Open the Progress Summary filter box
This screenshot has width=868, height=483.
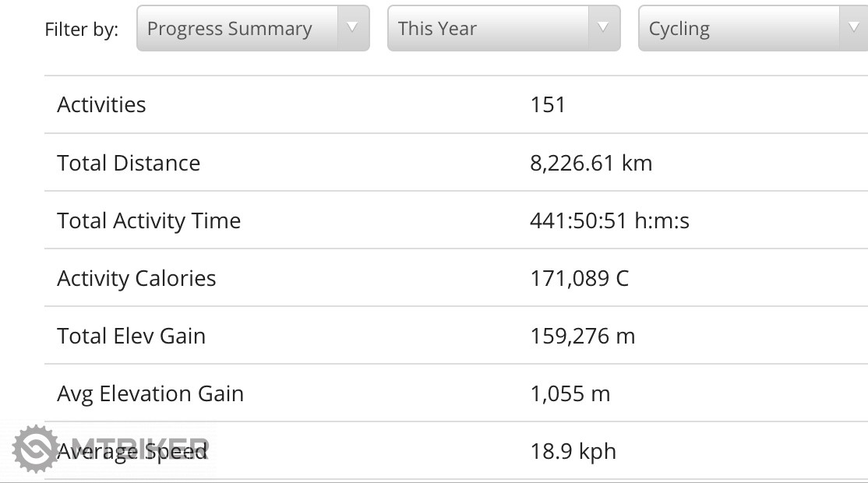click(238, 29)
